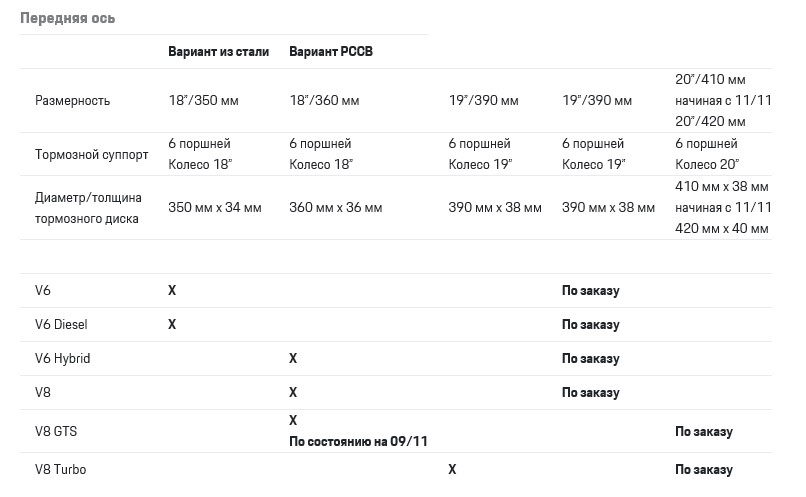Click the X mark in V8 Turbo row
This screenshot has height=497, width=806.
452,469
